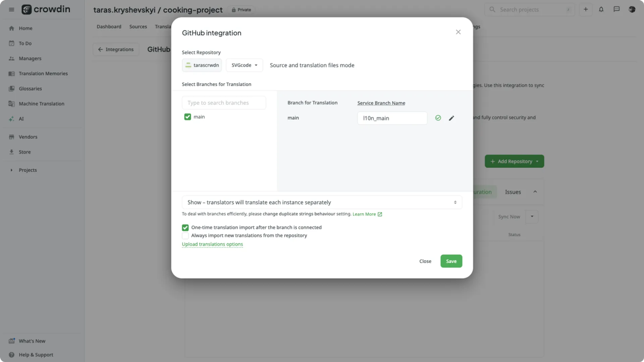Click the Private project badge
This screenshot has width=644, height=362.
pyautogui.click(x=241, y=10)
